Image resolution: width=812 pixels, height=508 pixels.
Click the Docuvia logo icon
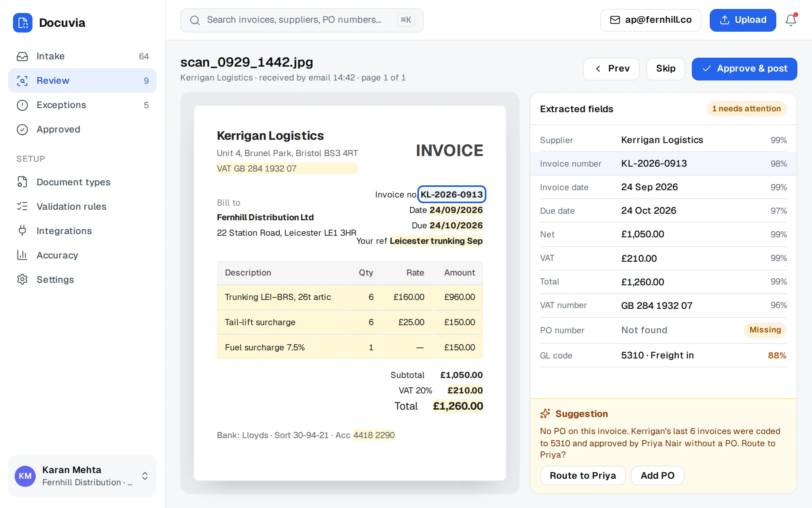23,22
